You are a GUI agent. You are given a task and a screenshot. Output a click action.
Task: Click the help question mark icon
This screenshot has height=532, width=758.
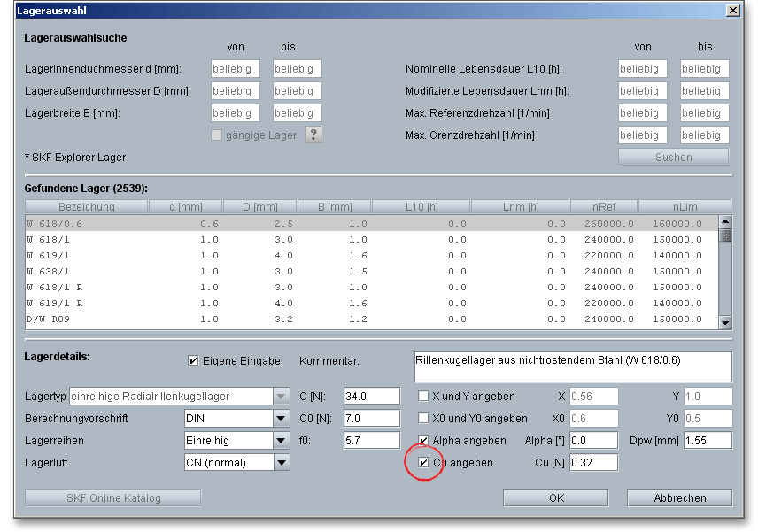(313, 135)
